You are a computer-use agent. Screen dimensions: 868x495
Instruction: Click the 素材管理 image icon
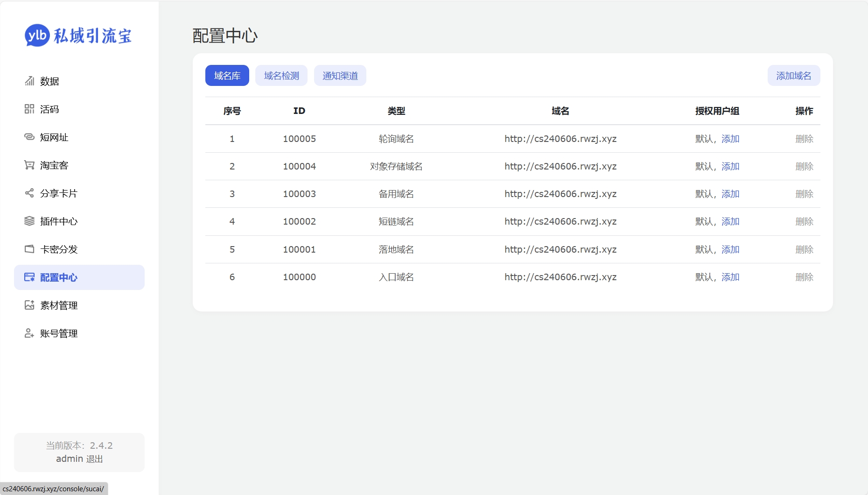pyautogui.click(x=29, y=305)
